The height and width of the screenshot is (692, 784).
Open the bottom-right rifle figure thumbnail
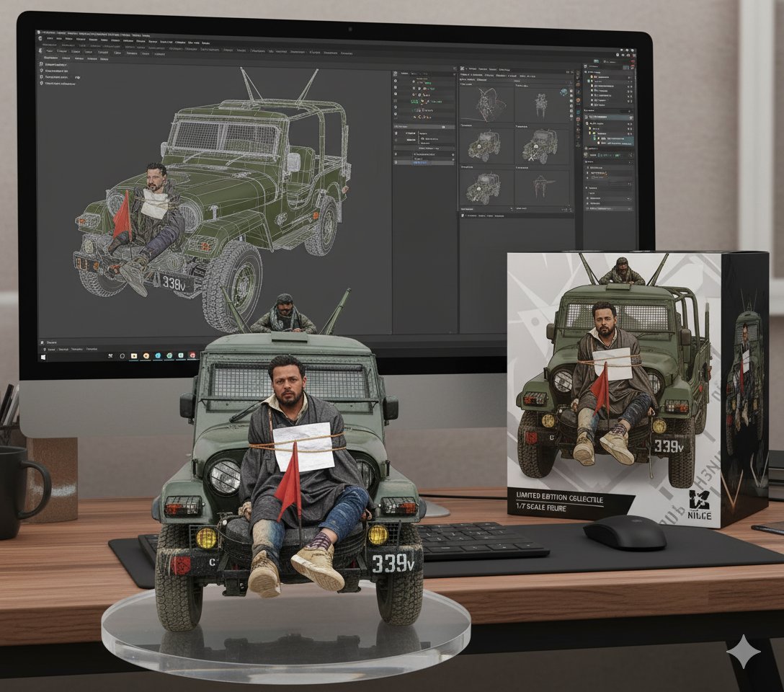pos(542,187)
